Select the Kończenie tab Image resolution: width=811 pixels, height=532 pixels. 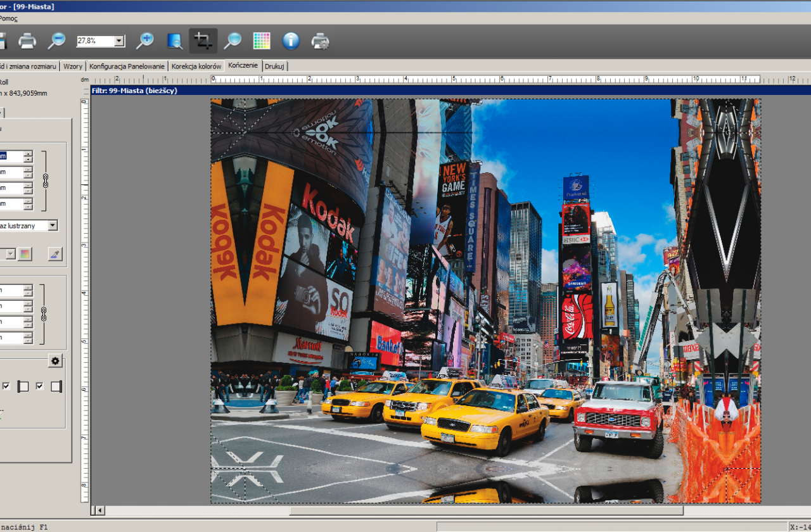point(243,65)
